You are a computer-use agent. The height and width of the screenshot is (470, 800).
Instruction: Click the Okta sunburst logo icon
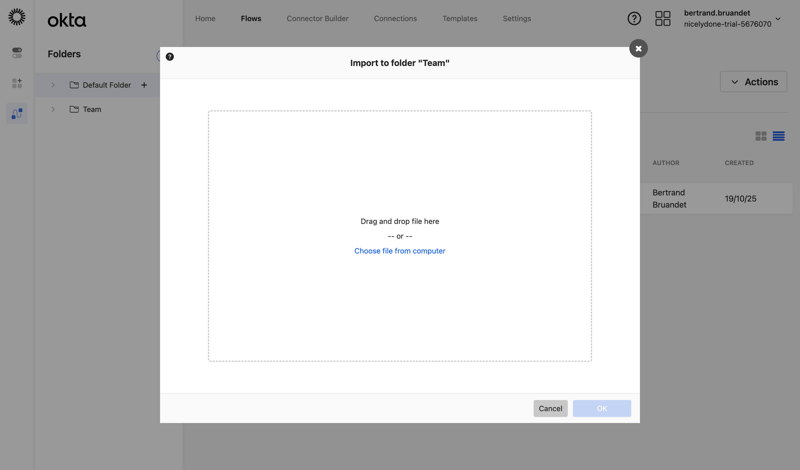coord(17,17)
